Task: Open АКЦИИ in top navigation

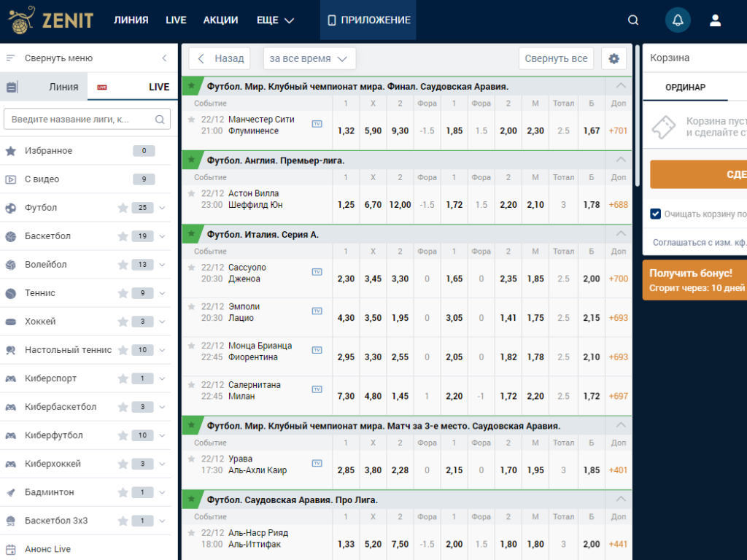Action: [220, 20]
